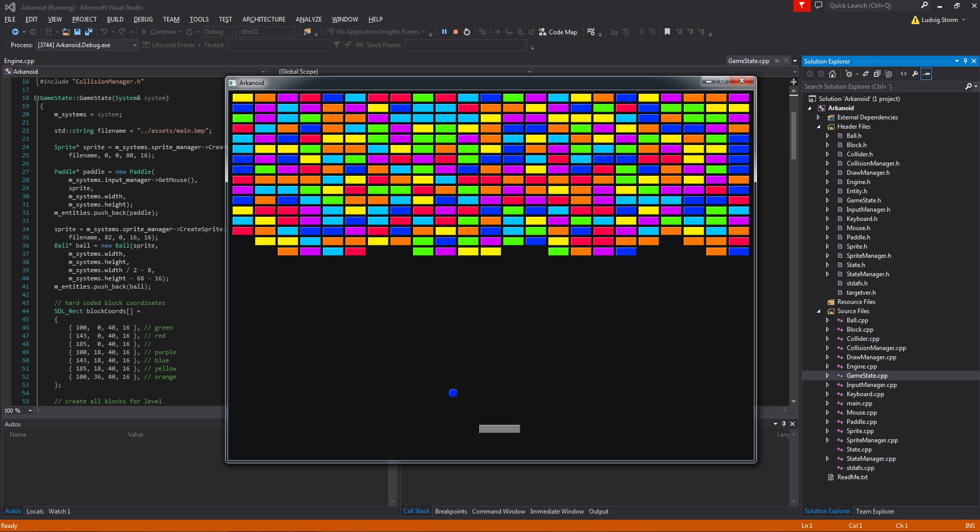Click the notifications flag icon
This screenshot has height=532, width=980.
coord(802,6)
